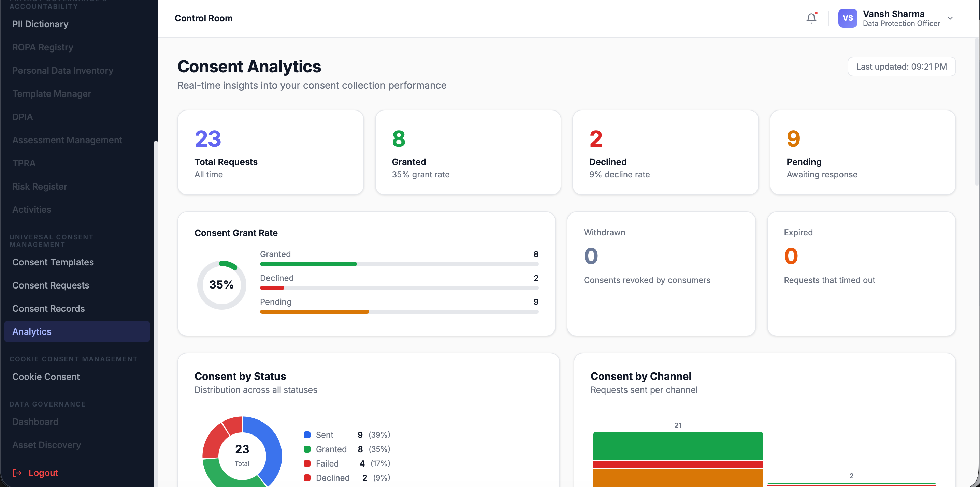Click the red Declined legend swatch
Viewport: 980px width, 487px height.
307,478
